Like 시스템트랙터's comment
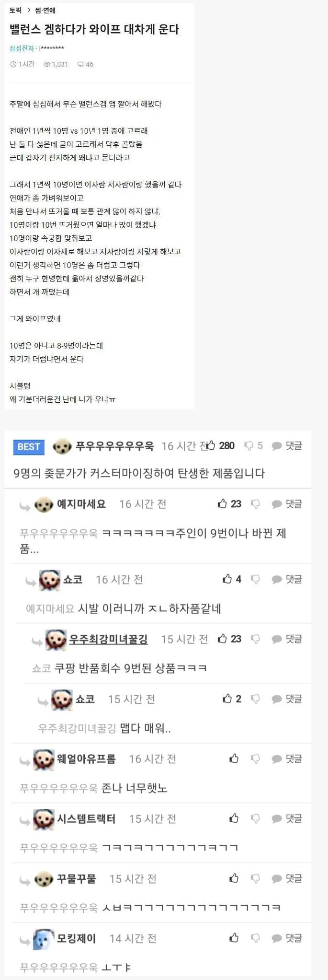 [x=234, y=818]
